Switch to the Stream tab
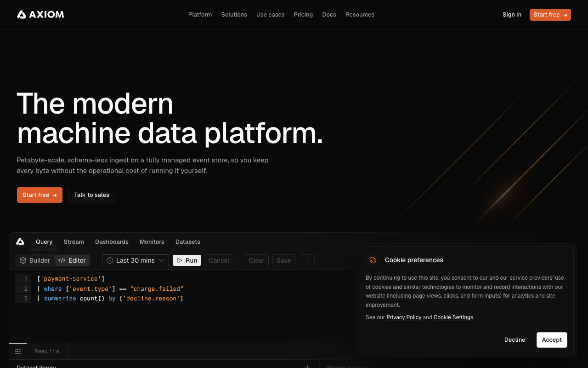 (73, 241)
